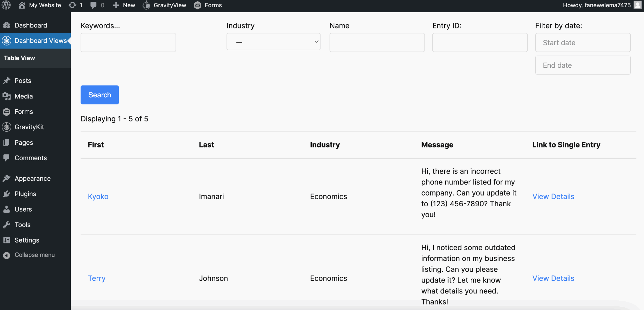Open the New content menu
Viewport: 644px width, 310px height.
(x=124, y=5)
